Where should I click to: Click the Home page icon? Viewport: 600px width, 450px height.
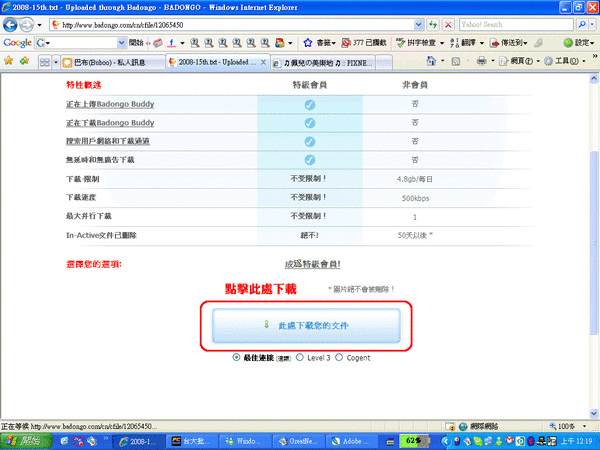431,61
